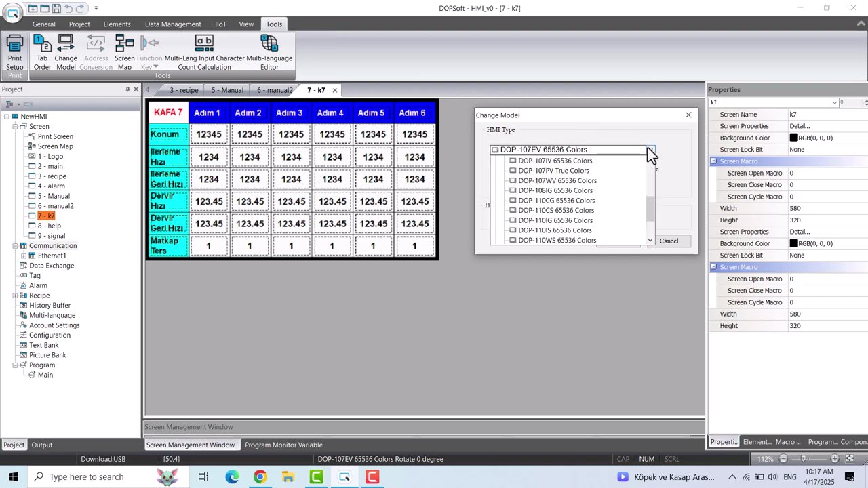Choose DOP-110CG 65536 Colors model

pyautogui.click(x=556, y=201)
